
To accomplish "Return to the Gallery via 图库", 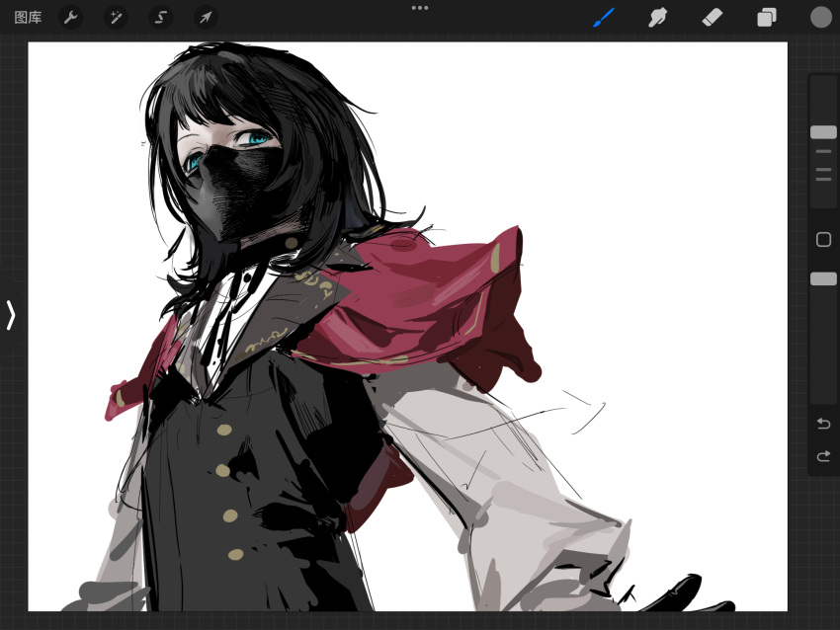I will tap(29, 17).
